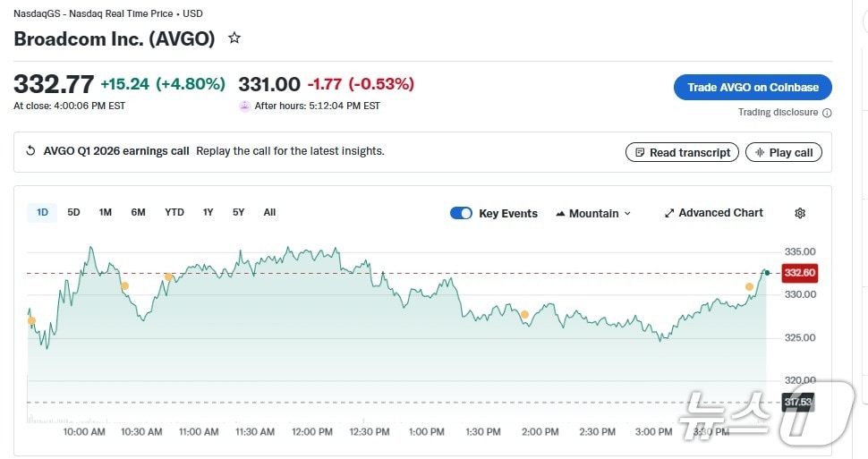The width and height of the screenshot is (868, 459).
Task: Switch chart to YTD range
Action: pos(174,212)
